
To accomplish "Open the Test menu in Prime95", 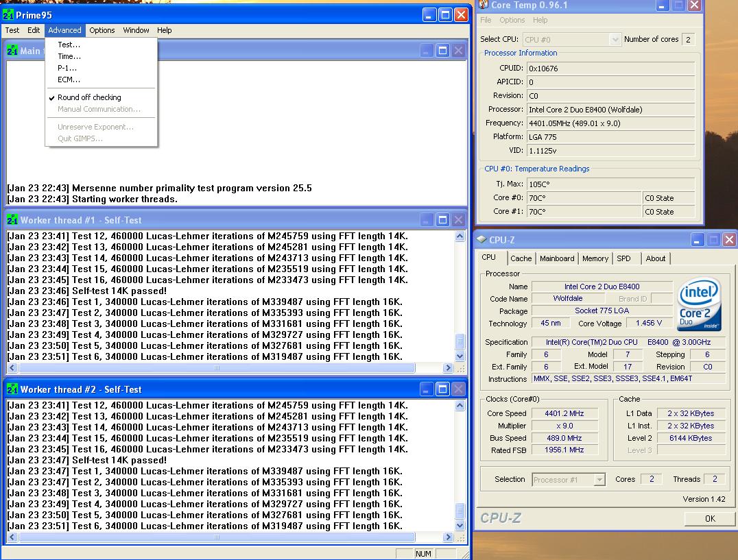I will 12,30.
